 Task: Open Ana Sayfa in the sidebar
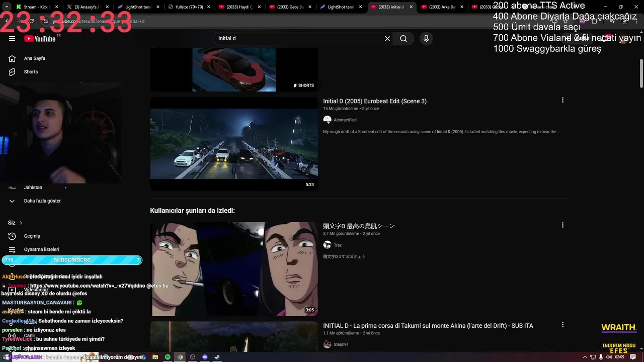[x=34, y=58]
